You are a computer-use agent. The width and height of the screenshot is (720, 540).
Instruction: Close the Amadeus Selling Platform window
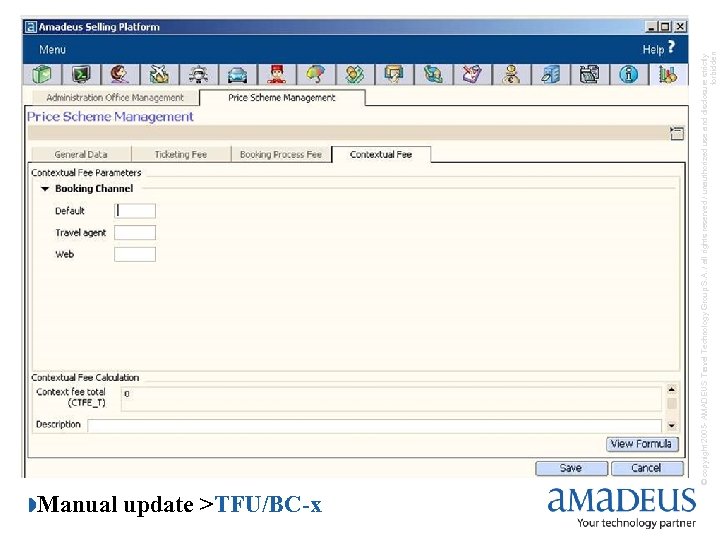tap(680, 27)
